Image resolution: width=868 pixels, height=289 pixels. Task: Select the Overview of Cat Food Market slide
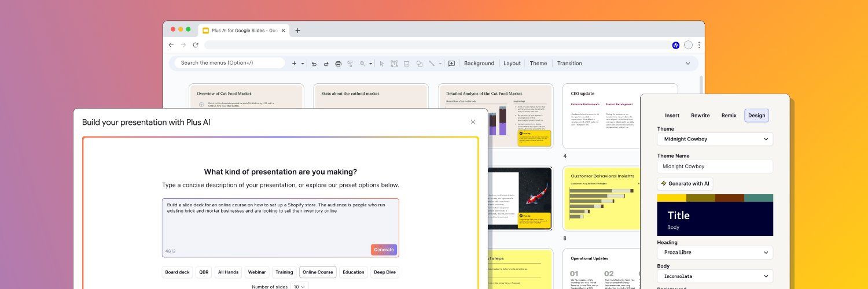(x=247, y=97)
